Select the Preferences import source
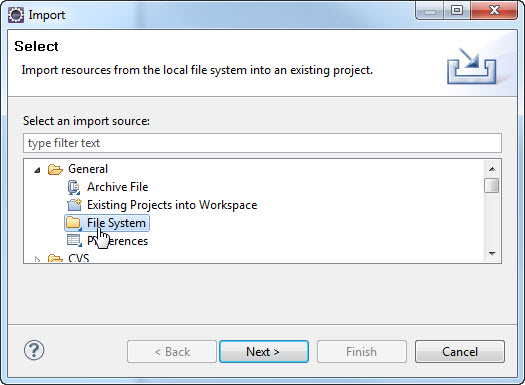525x385 pixels. (117, 241)
